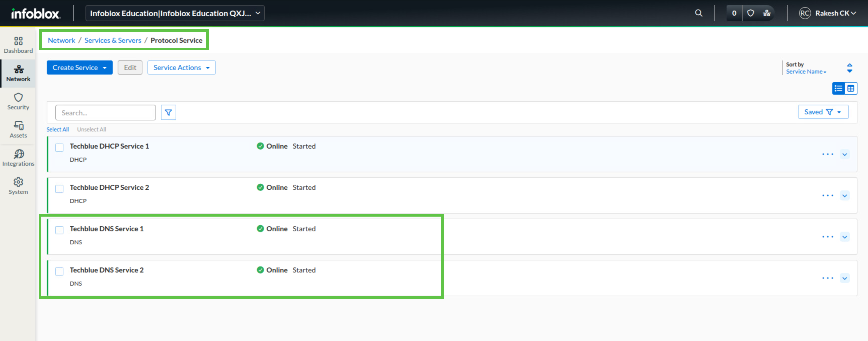Click the Services & Servers breadcrumb link
Image resolution: width=868 pixels, height=341 pixels.
tap(112, 40)
